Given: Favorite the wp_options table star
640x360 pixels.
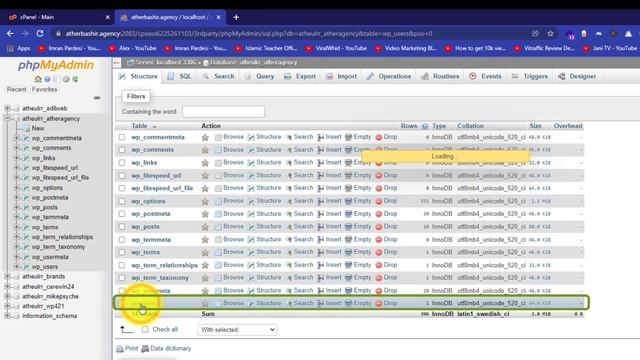Looking at the screenshot, I should [205, 201].
